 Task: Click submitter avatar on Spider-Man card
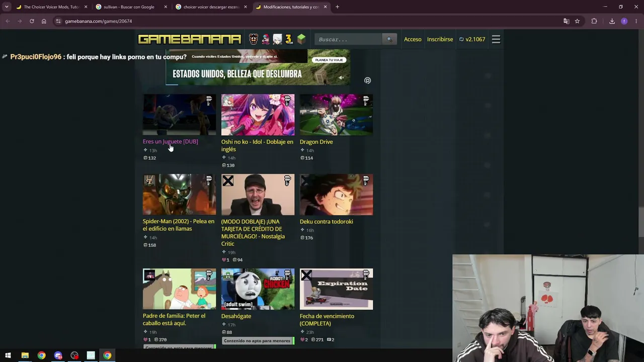pyautogui.click(x=149, y=180)
